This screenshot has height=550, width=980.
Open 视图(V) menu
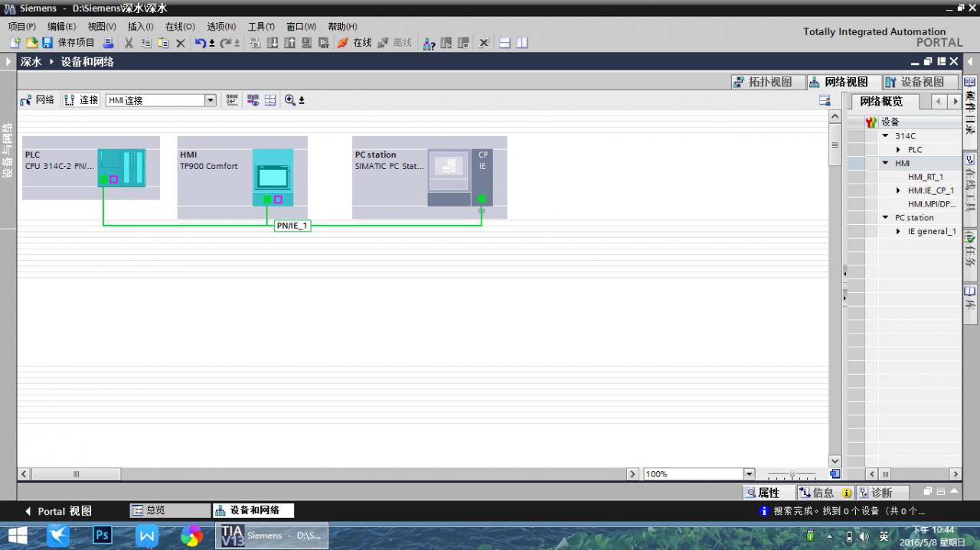click(x=102, y=26)
